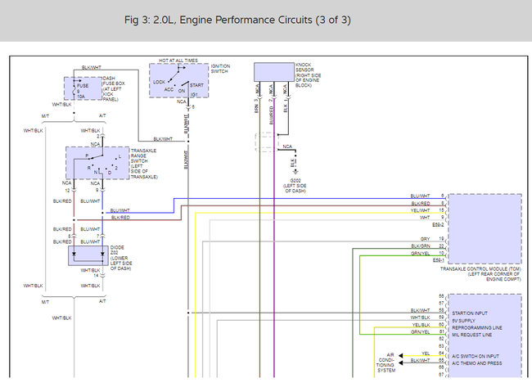Click the REPROGRAMMING LINE terminal text
This screenshot has width=532, height=392.
477,327
